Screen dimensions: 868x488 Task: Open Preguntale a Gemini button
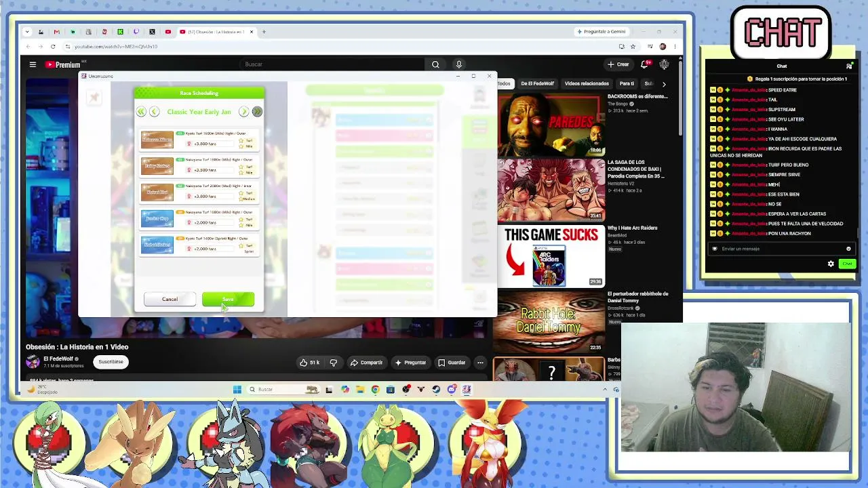[601, 32]
